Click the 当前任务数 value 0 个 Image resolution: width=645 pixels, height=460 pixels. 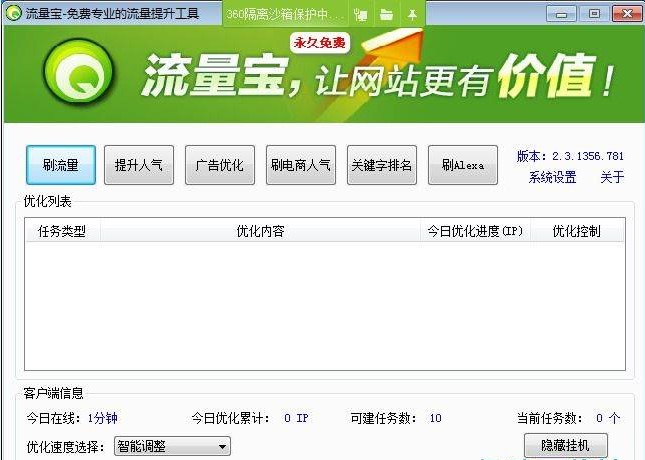pyautogui.click(x=608, y=418)
